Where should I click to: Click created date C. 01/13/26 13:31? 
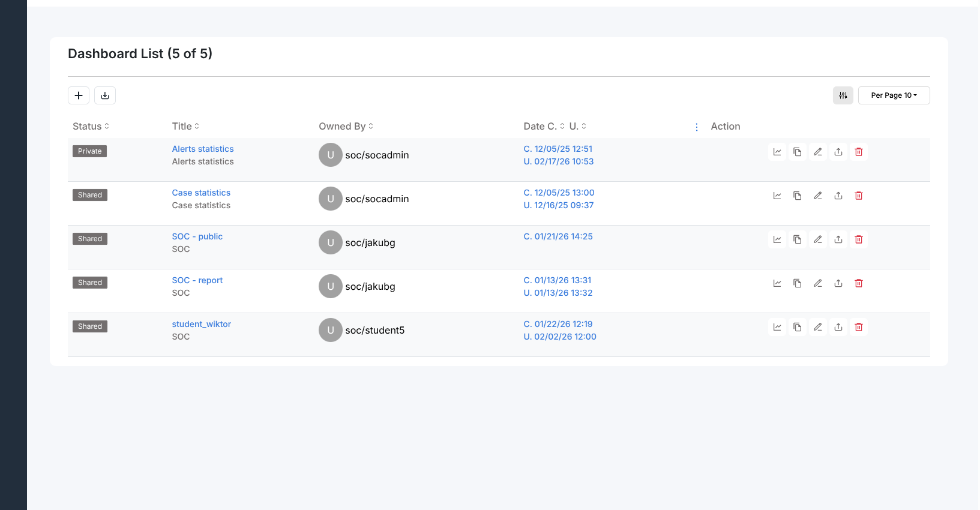558,280
